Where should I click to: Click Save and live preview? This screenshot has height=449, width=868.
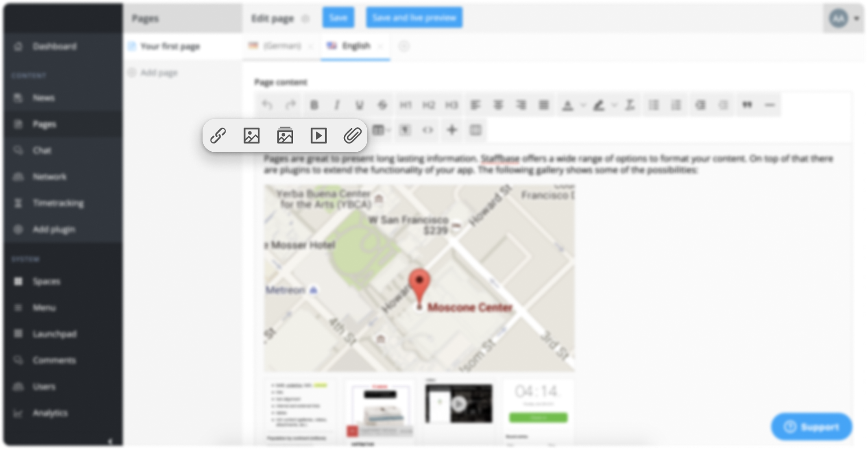[414, 18]
